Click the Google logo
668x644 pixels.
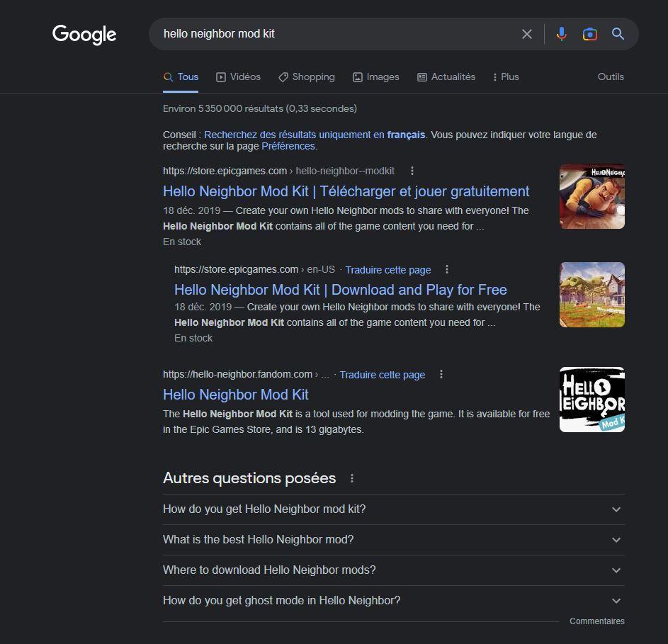click(x=84, y=34)
